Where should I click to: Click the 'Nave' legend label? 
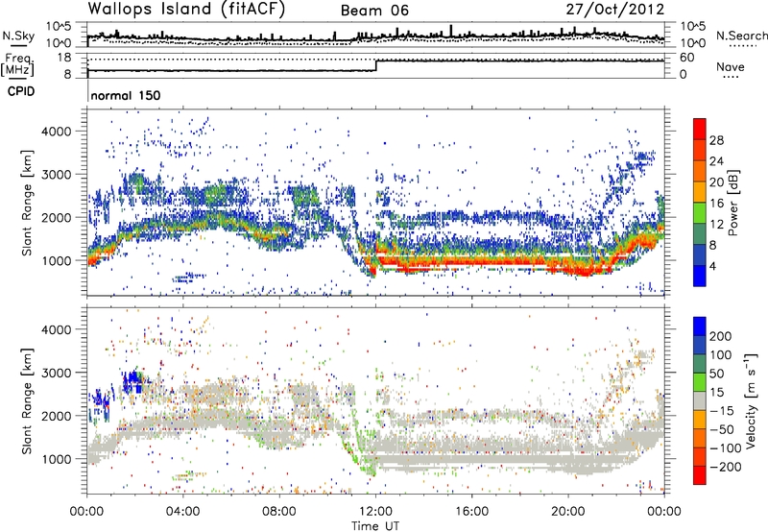pos(731,66)
